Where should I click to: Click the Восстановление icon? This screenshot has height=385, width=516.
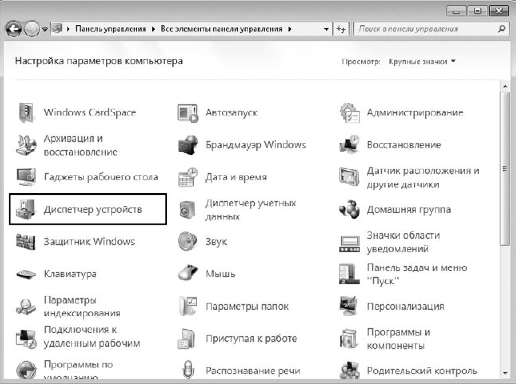coord(349,145)
